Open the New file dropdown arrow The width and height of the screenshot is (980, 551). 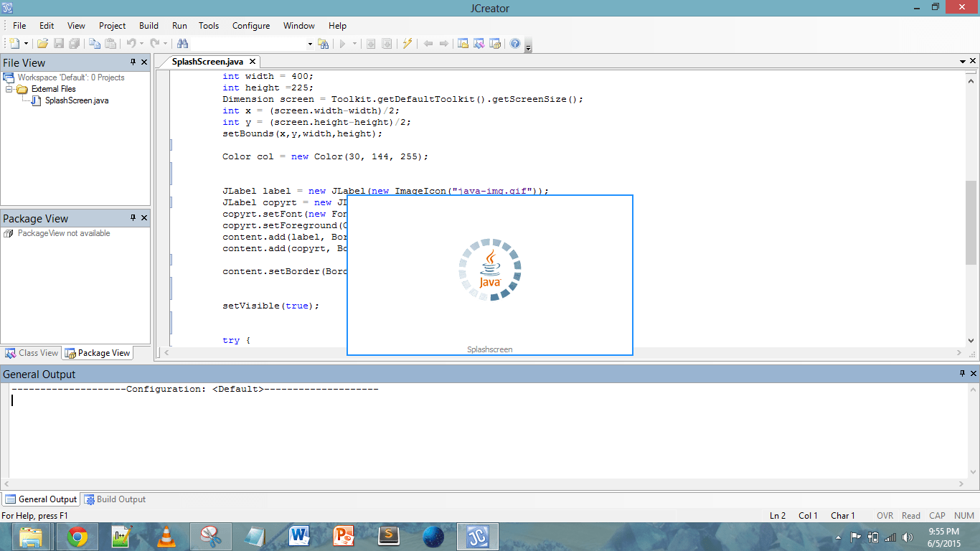(x=26, y=44)
